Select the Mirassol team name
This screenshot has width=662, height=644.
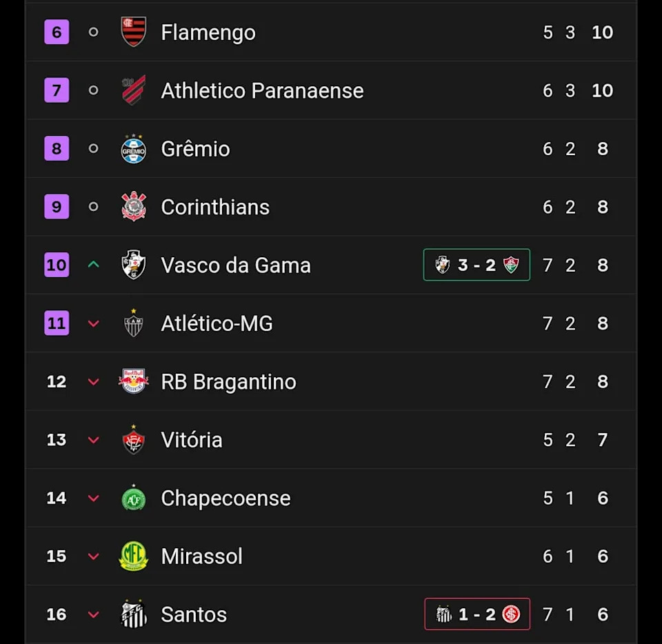point(201,556)
